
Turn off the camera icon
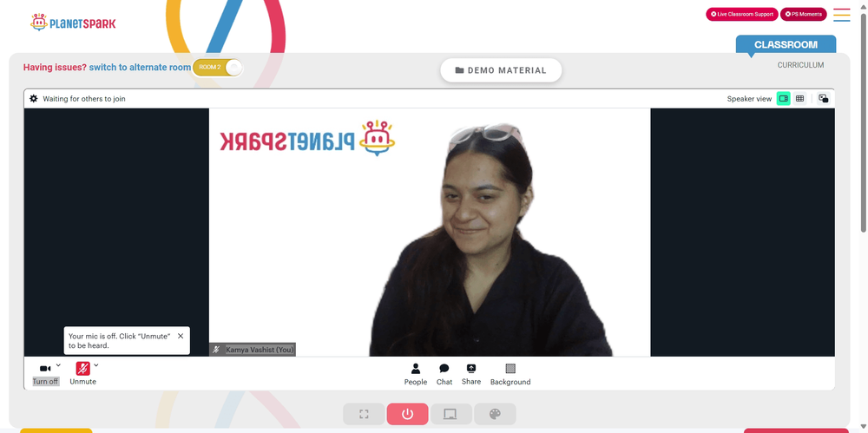click(45, 368)
